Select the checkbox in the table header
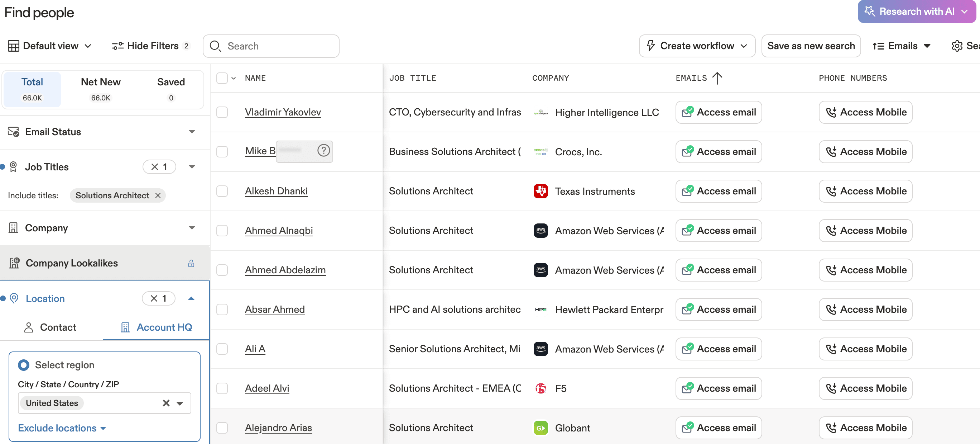 pos(222,78)
